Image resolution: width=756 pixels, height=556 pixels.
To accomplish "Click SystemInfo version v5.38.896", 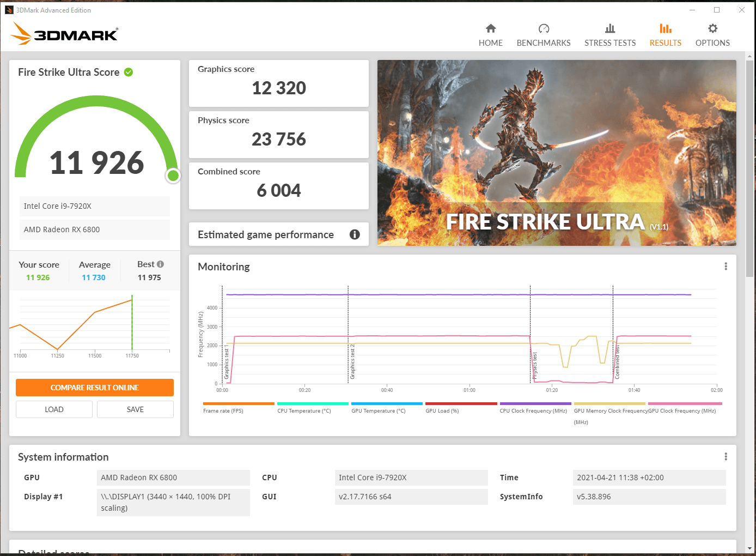I will (649, 497).
